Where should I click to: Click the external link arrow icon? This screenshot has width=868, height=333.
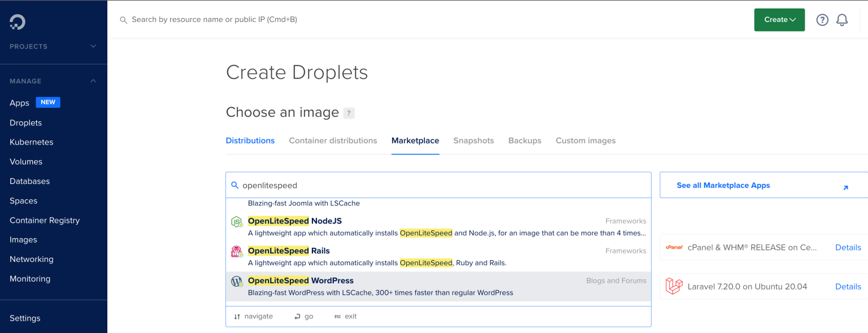pos(845,188)
